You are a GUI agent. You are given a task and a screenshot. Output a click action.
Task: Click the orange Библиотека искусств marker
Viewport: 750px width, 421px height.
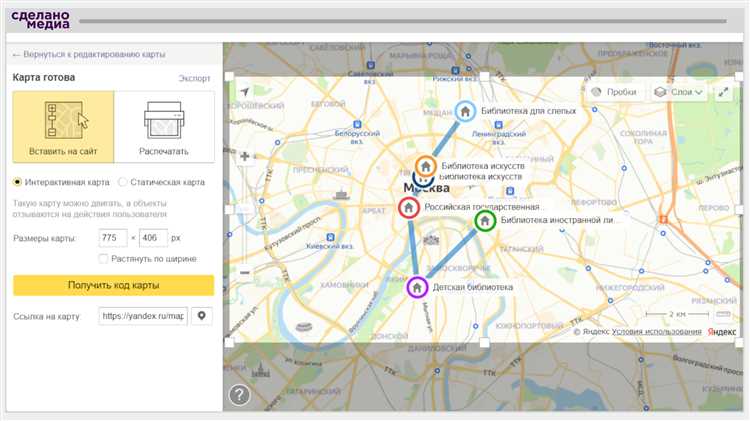[x=425, y=165]
